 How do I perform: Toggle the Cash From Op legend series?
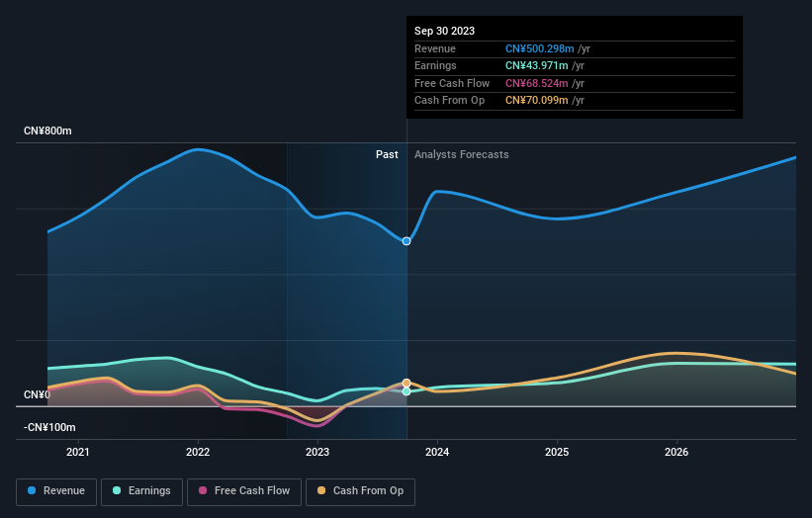coord(360,491)
